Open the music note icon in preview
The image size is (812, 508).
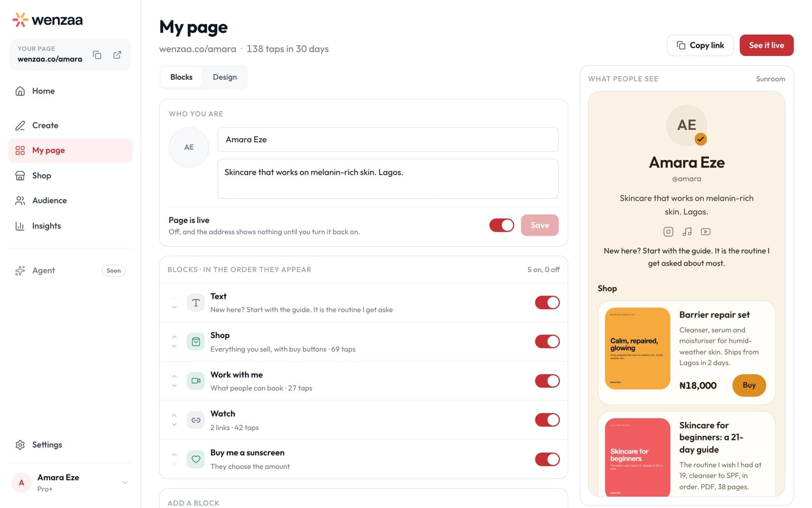(687, 232)
